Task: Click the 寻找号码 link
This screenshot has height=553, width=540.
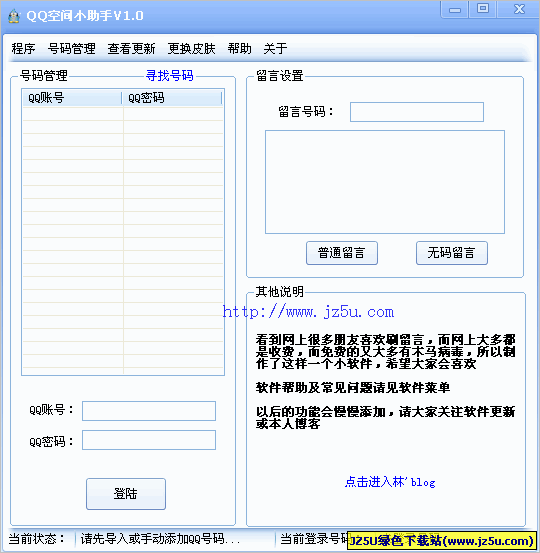Action: click(x=170, y=75)
